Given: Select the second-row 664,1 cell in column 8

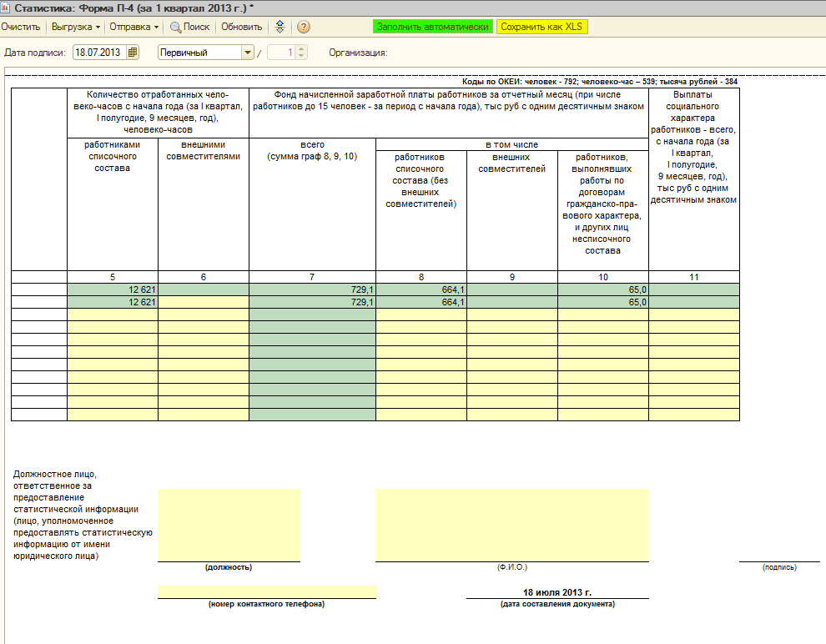Looking at the screenshot, I should point(421,302).
